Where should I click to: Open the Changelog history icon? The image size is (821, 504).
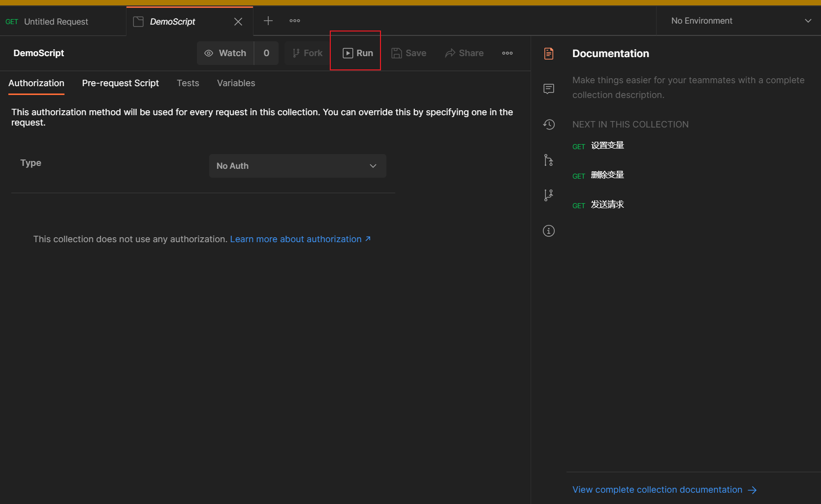coord(549,125)
